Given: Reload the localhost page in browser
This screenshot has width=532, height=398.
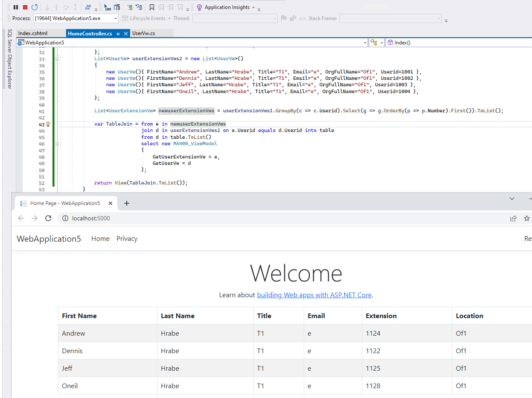Looking at the screenshot, I should (48, 218).
